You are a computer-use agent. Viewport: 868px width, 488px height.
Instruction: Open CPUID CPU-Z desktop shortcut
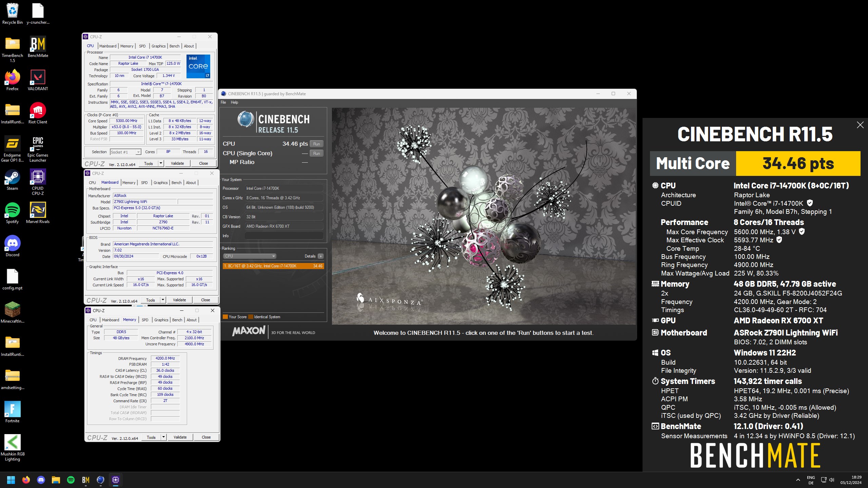(x=38, y=182)
